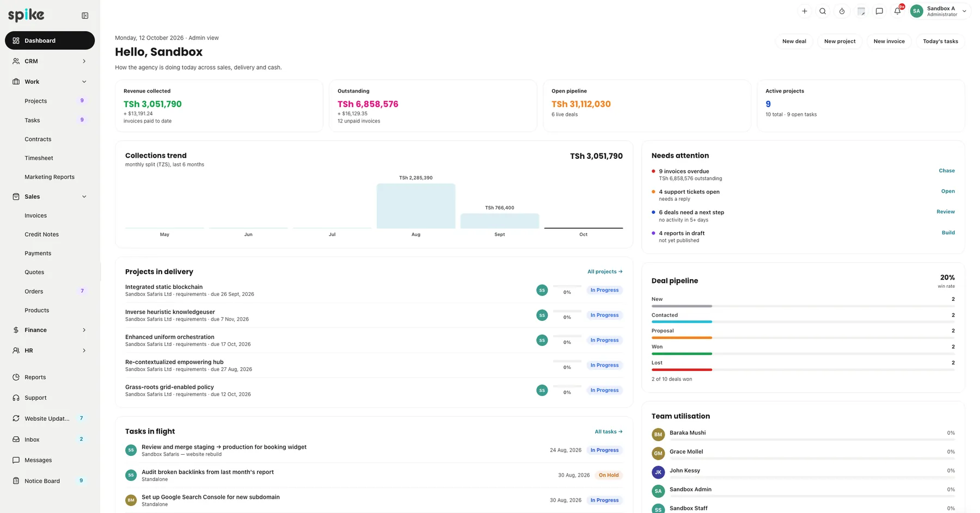Click the Messages speech icon in sidebar
980x513 pixels.
tap(16, 460)
